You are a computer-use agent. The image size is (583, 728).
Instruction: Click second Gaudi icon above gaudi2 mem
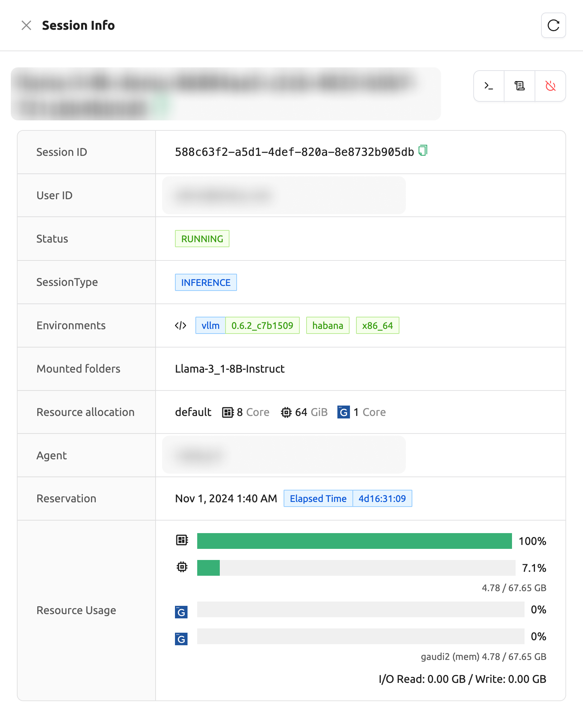click(x=181, y=639)
